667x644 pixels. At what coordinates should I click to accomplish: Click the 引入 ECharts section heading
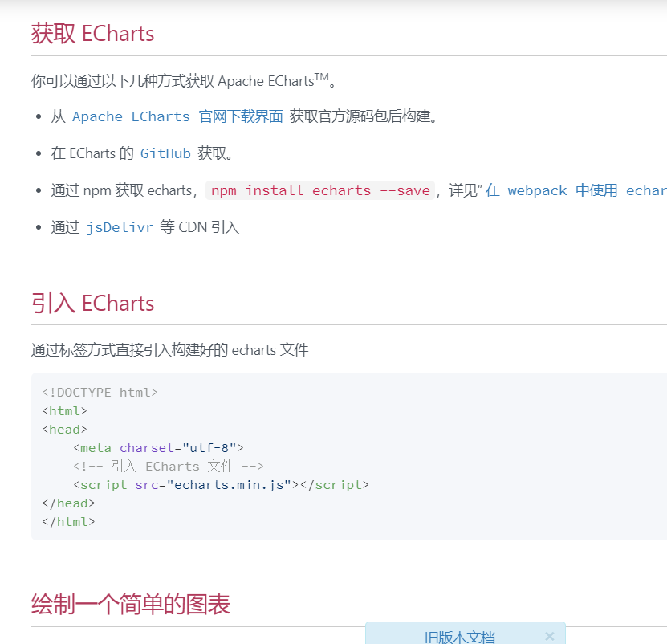click(92, 304)
